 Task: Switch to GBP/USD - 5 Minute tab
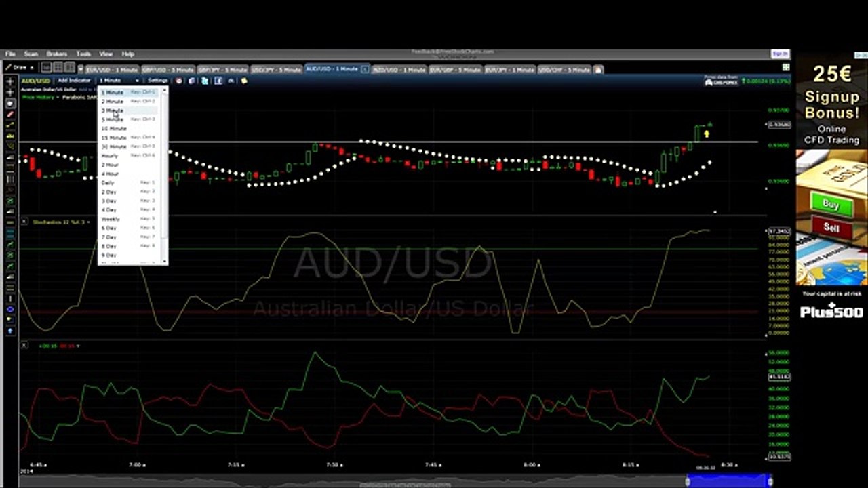[x=167, y=69]
